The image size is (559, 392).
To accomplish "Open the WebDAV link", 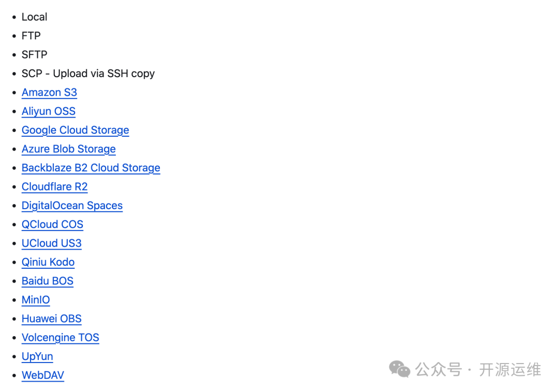I will coord(43,375).
